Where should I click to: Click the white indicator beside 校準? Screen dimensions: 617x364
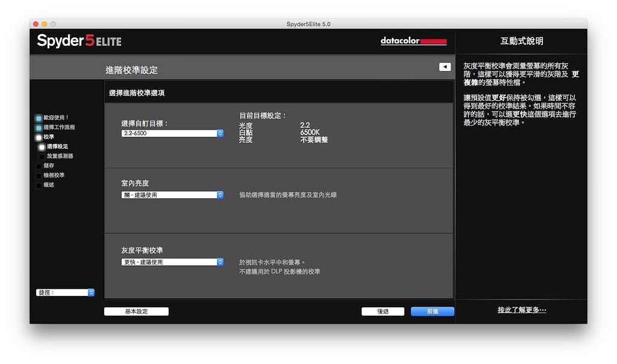click(x=39, y=137)
